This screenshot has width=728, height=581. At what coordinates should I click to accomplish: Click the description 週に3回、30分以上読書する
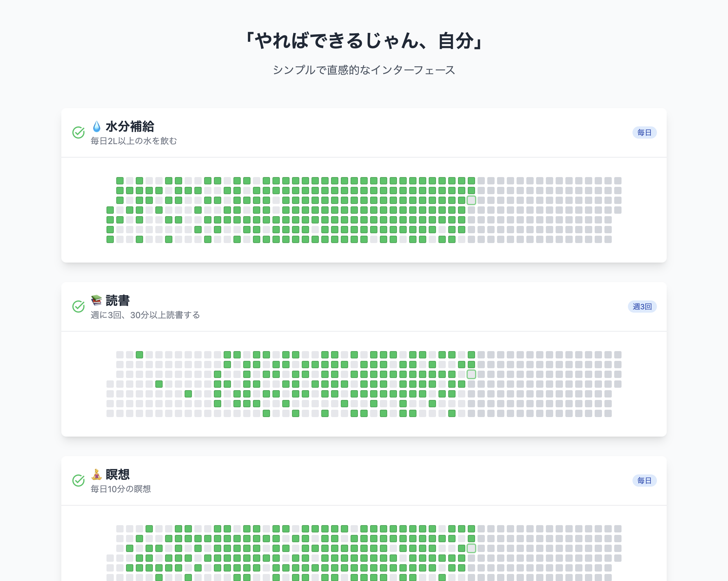coord(145,315)
